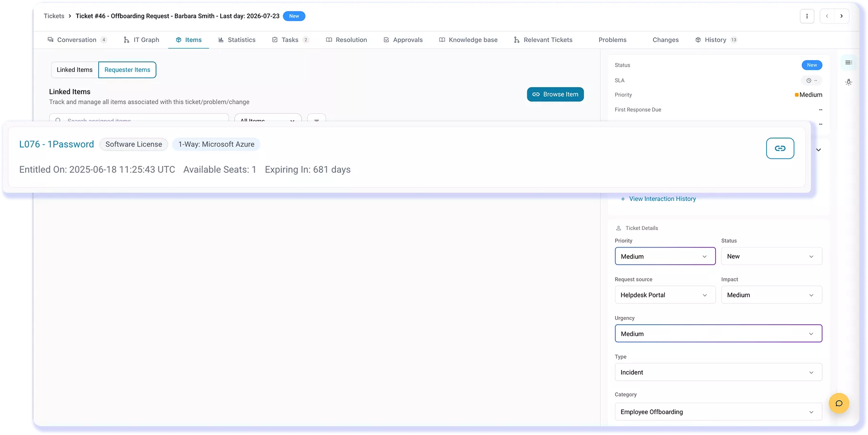Open the Priority dropdown in Ticket Details
The width and height of the screenshot is (868, 435).
pos(665,256)
